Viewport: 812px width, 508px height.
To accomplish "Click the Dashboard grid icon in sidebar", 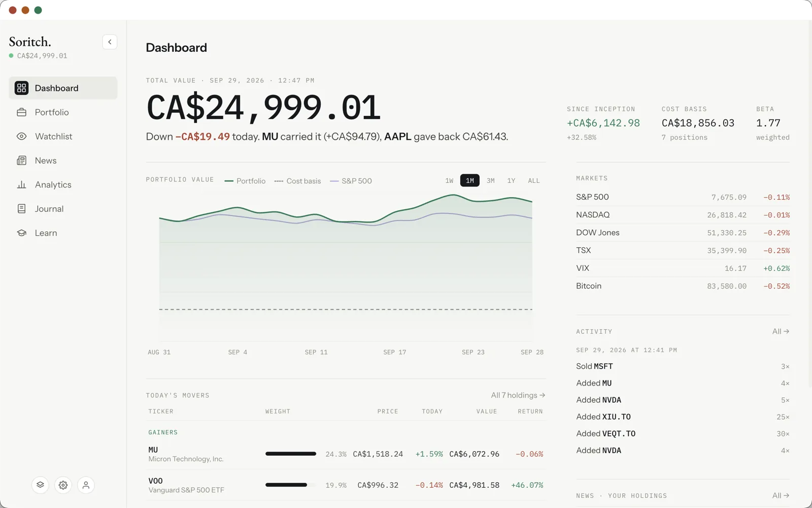I will (x=21, y=88).
